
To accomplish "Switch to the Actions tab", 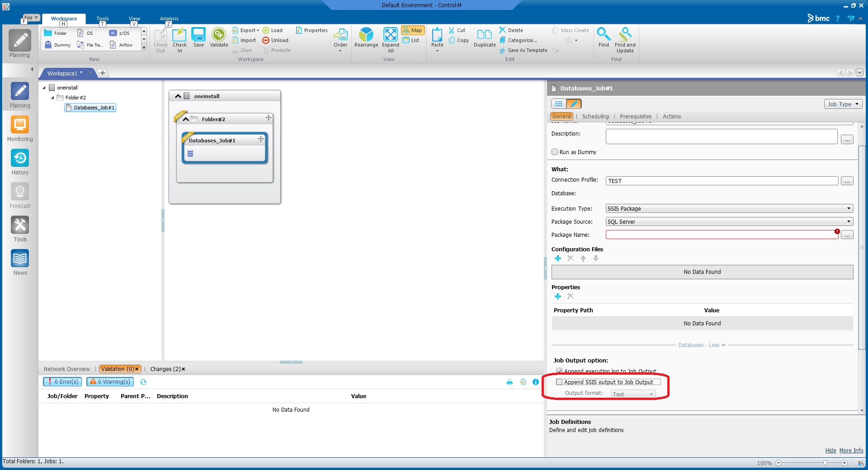I will [x=671, y=117].
